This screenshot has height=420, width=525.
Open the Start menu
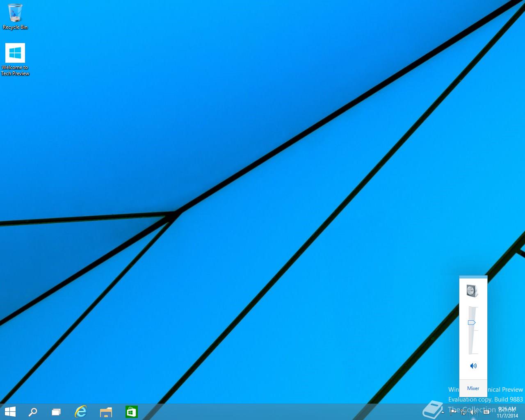[10, 412]
